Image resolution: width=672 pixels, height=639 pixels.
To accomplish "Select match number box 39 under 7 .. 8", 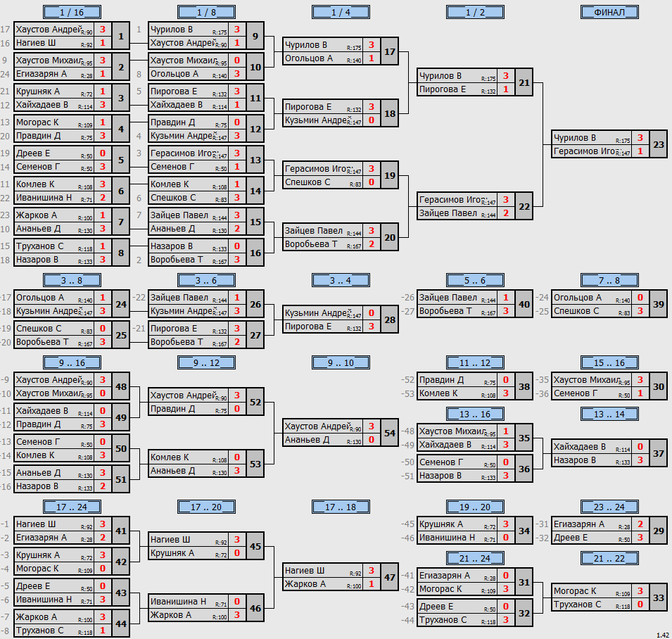I will click(659, 304).
